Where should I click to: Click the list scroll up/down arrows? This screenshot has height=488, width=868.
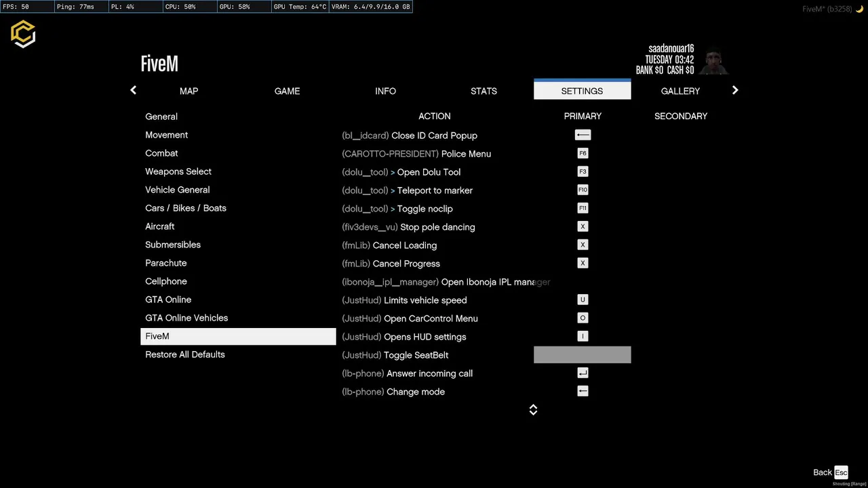click(533, 409)
